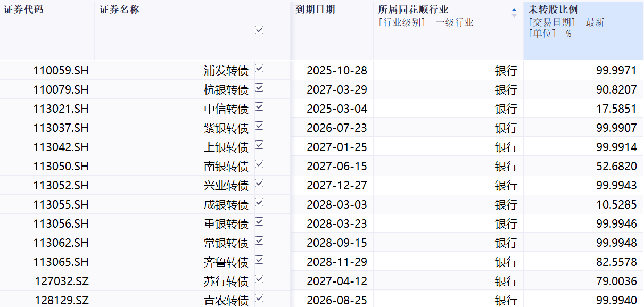Click the 证券代码 column header

tap(24, 10)
